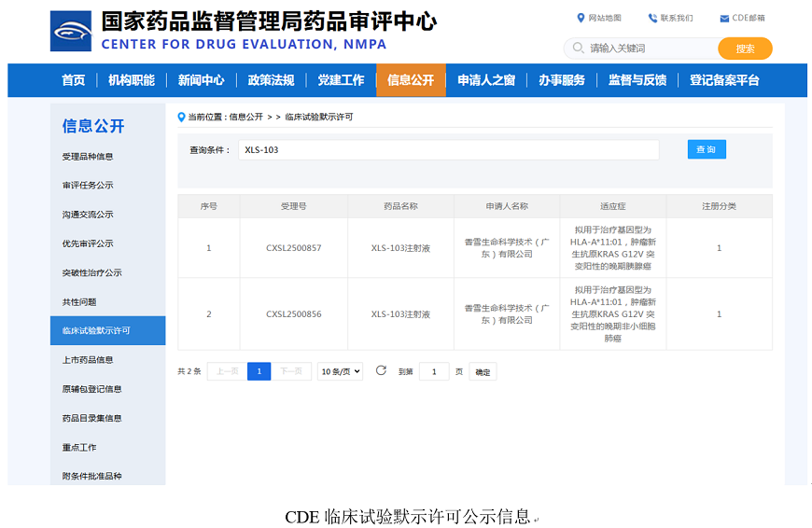Open the 信息公开 navigation tab
812x528 pixels.
[x=411, y=80]
